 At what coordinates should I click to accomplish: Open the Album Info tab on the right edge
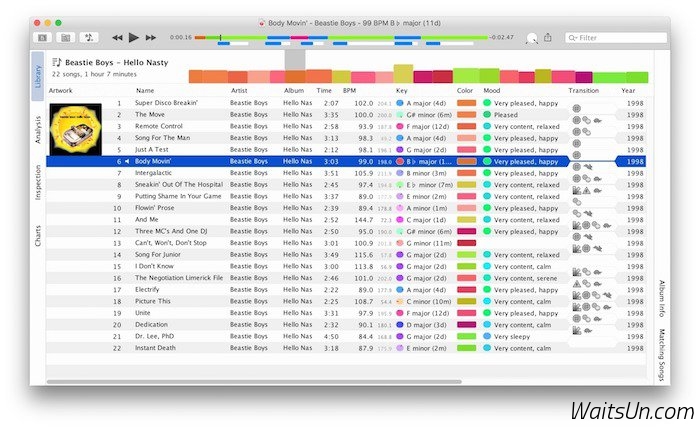(661, 298)
